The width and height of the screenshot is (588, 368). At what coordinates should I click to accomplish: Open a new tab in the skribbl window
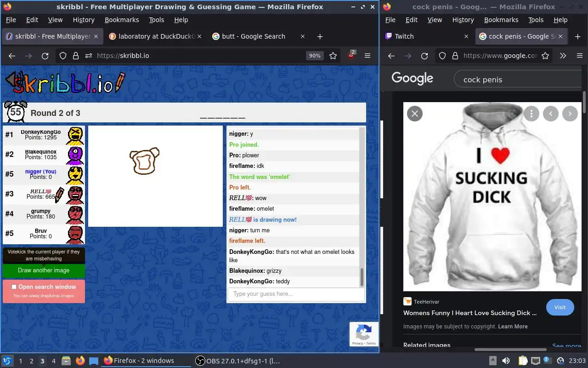click(x=320, y=36)
